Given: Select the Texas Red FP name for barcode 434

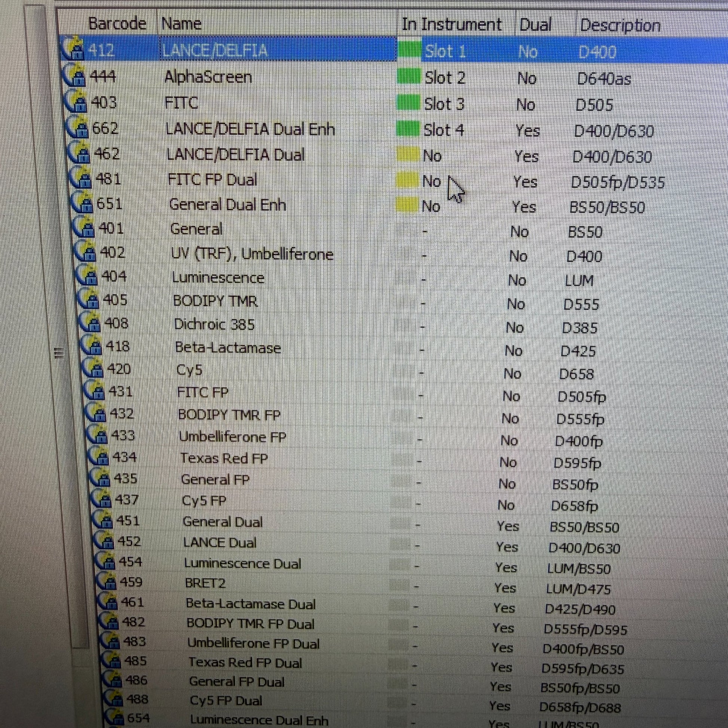Looking at the screenshot, I should click(224, 459).
